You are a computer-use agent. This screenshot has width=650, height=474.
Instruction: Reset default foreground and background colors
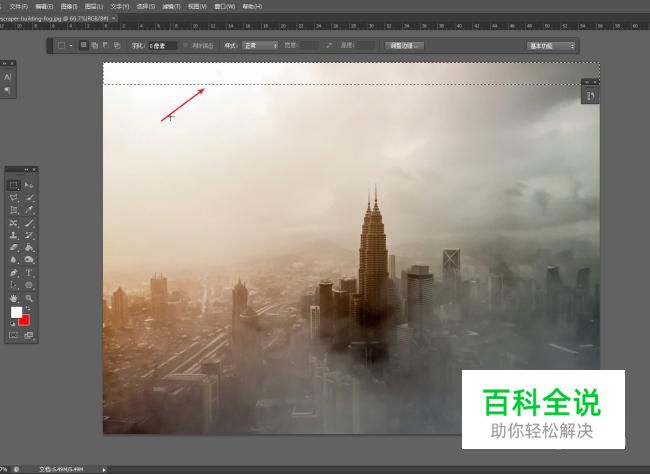pos(12,324)
